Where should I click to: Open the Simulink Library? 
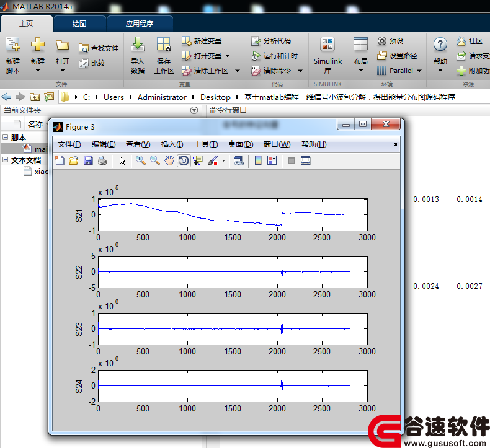coord(327,56)
